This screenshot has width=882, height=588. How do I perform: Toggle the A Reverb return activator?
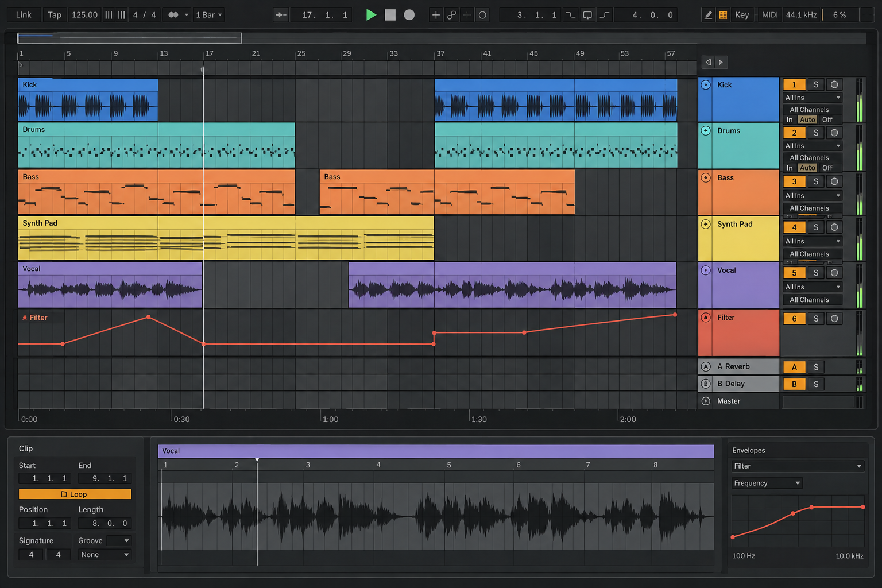click(x=794, y=367)
